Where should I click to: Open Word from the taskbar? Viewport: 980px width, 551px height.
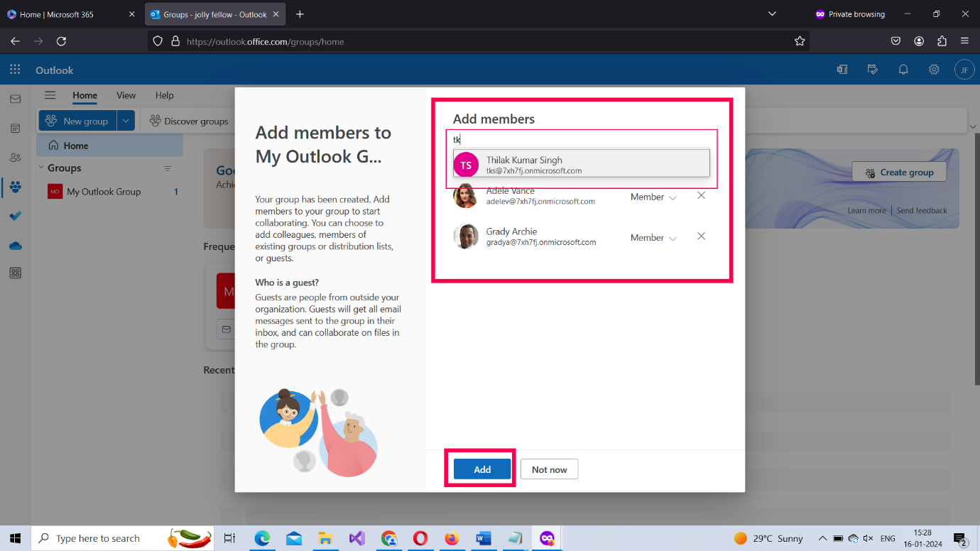[x=484, y=538]
